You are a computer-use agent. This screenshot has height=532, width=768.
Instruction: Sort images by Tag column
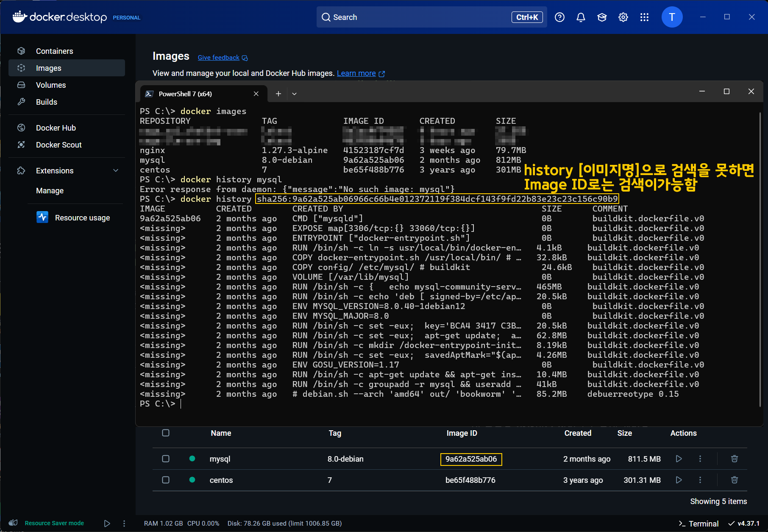point(335,433)
